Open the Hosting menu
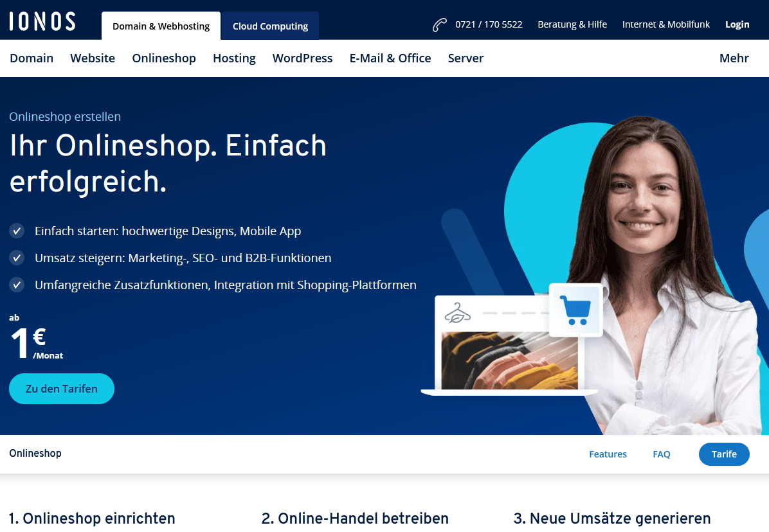The width and height of the screenshot is (769, 532). (x=234, y=58)
